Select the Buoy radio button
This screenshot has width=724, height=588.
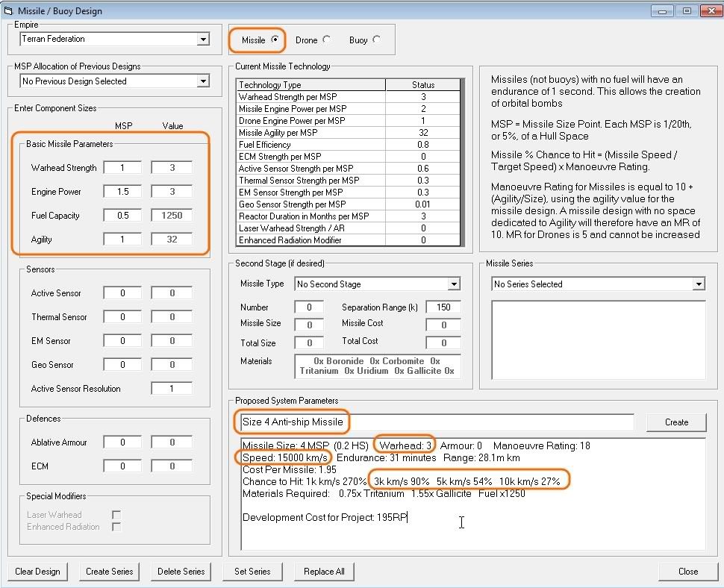tap(376, 40)
